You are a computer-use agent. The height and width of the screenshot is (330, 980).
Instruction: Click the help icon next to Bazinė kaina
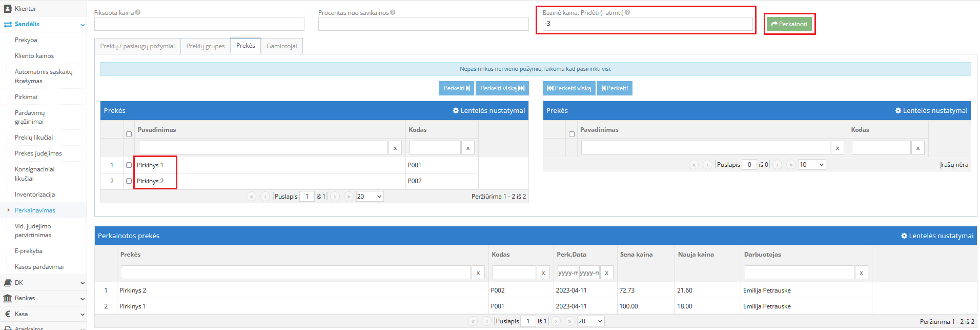(627, 13)
